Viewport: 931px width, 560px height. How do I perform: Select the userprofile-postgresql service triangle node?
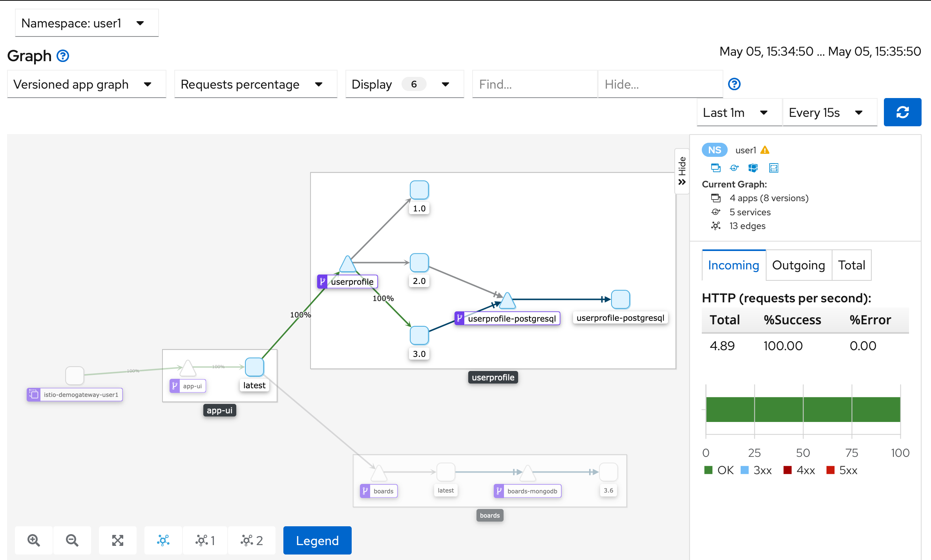coord(507,301)
